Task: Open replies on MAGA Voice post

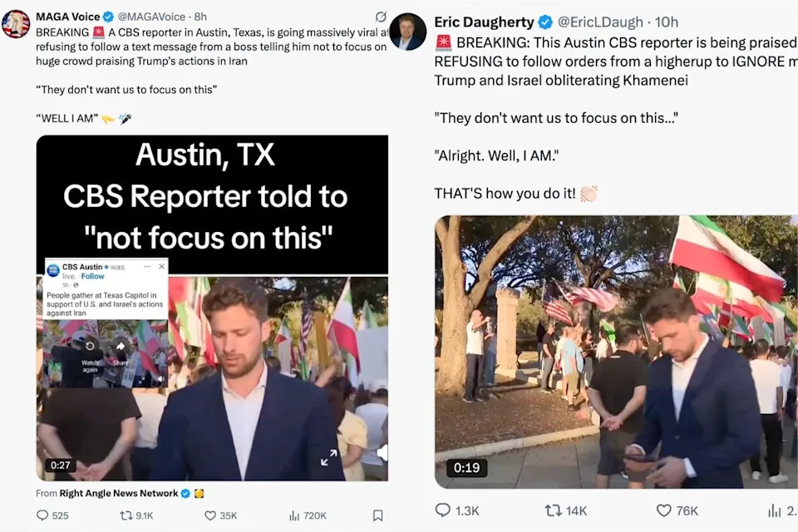Action: pyautogui.click(x=52, y=515)
